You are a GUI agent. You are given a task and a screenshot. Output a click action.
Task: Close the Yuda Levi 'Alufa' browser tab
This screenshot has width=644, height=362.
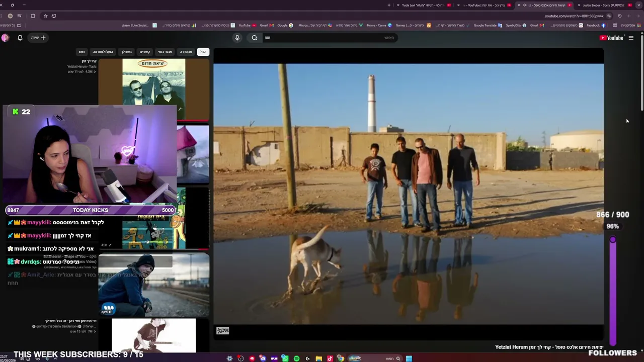pos(398,5)
